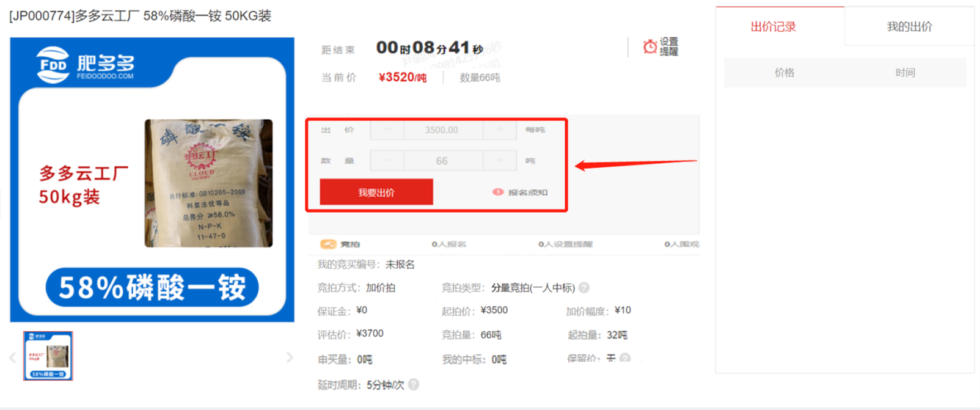Switch to the 我的出价 tab
Image resolution: width=980 pixels, height=410 pixels.
pos(910,27)
